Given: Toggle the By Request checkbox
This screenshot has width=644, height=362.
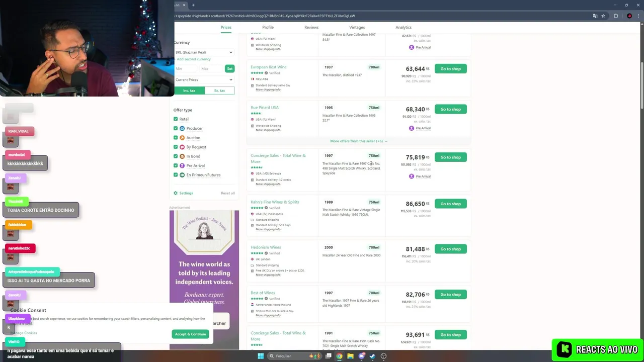Looking at the screenshot, I should pos(176,147).
